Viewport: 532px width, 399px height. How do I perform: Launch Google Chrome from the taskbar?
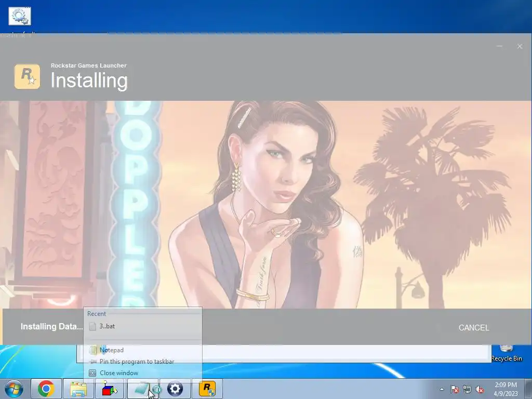[46, 389]
